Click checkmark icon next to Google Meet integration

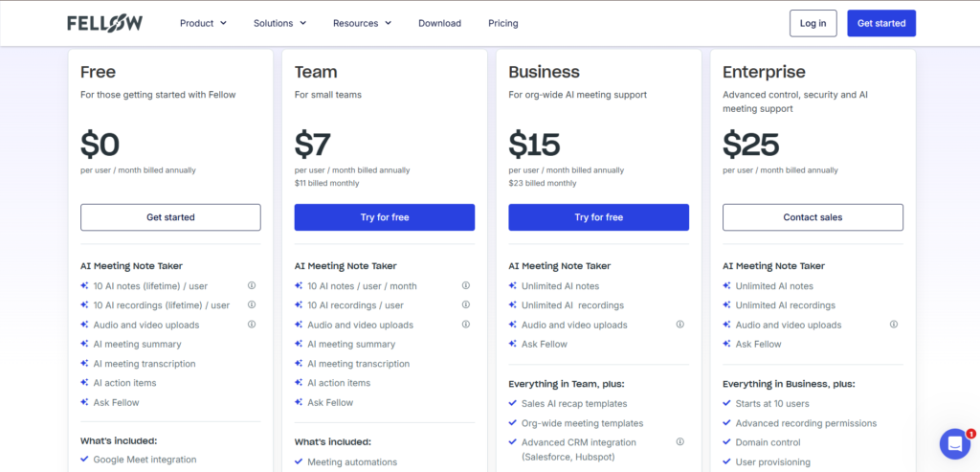[x=84, y=459]
